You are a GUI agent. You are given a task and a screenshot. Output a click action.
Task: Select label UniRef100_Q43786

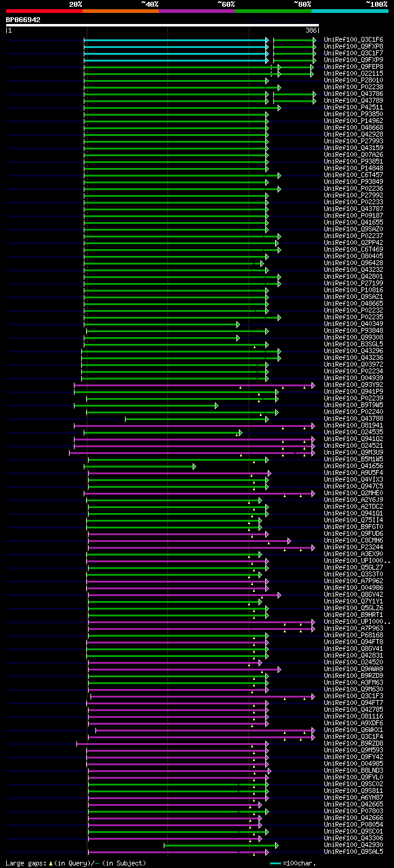coord(353,94)
